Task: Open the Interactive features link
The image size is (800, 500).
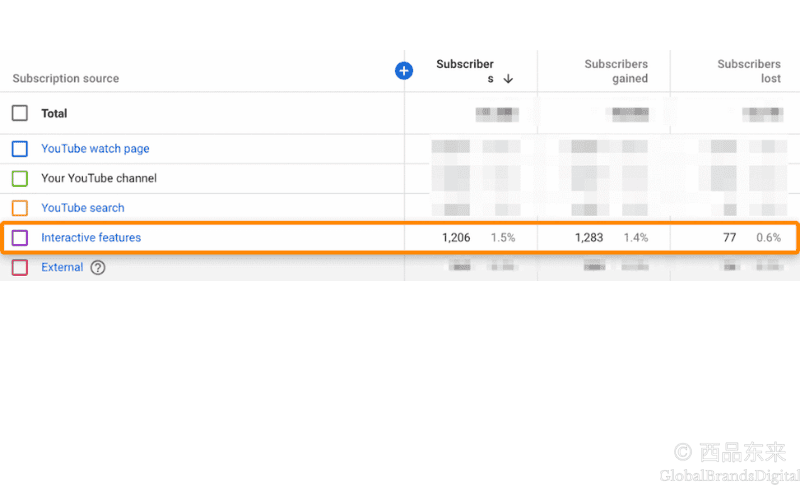Action: coord(91,237)
